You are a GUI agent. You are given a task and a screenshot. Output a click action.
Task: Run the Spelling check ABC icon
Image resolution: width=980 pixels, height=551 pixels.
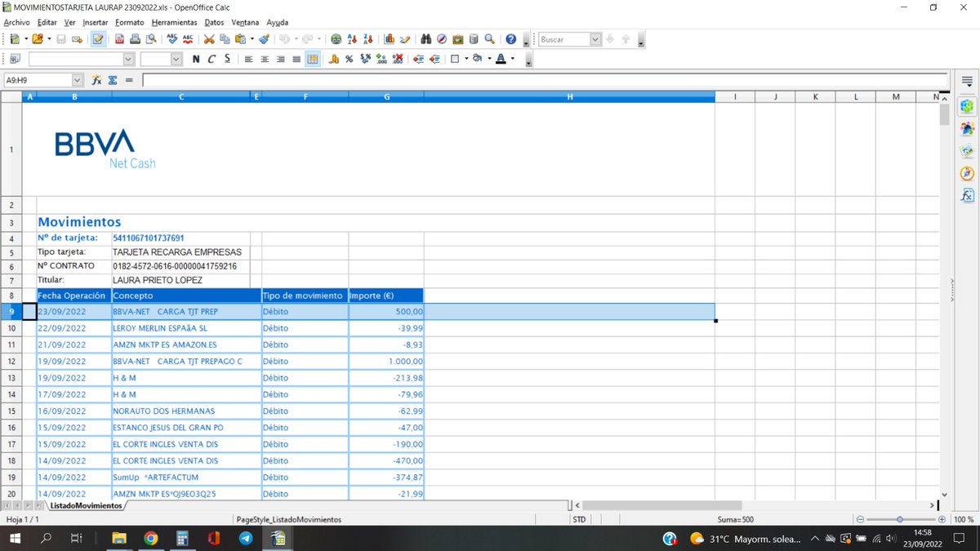pos(172,39)
